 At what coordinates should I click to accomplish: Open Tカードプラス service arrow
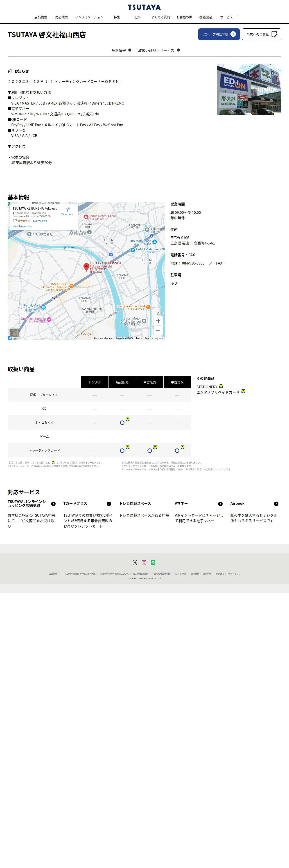(109, 504)
